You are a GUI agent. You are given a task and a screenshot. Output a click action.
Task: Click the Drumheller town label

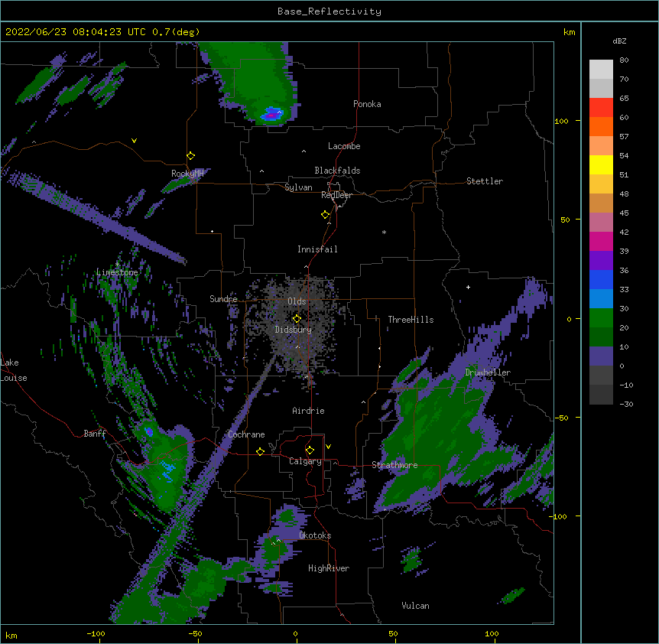(x=488, y=372)
